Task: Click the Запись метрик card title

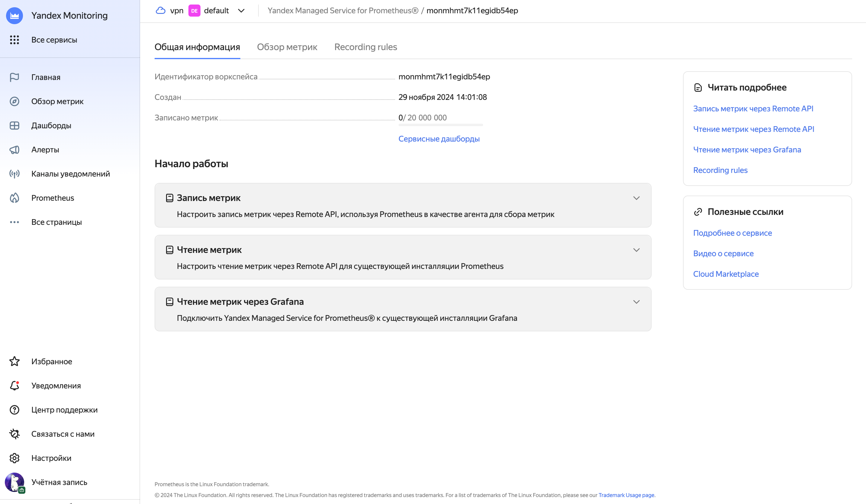Action: (209, 198)
